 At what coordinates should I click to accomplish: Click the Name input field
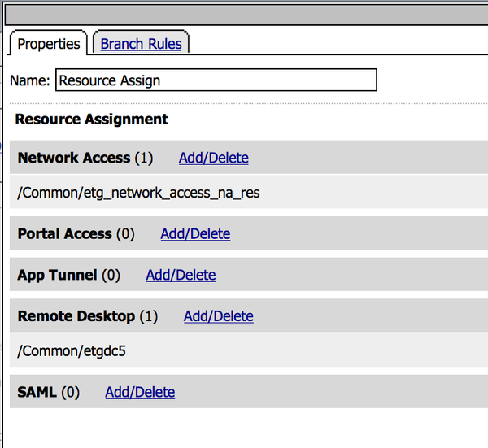pos(216,80)
